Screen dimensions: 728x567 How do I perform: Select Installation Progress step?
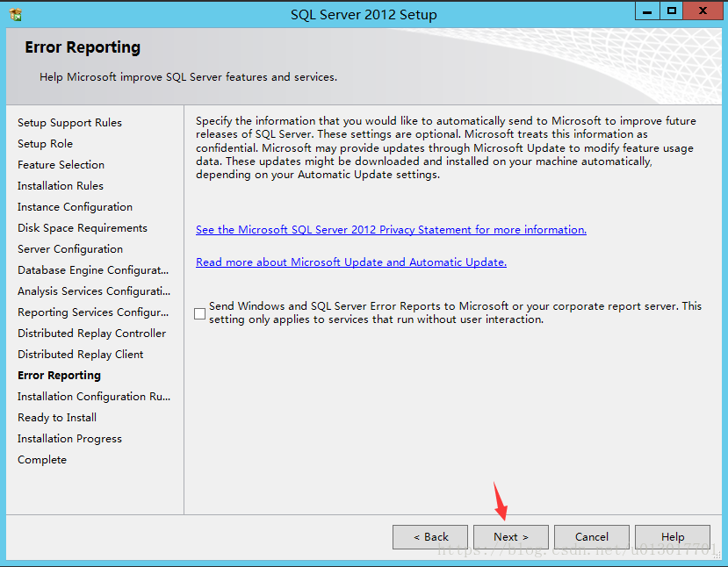[69, 439]
